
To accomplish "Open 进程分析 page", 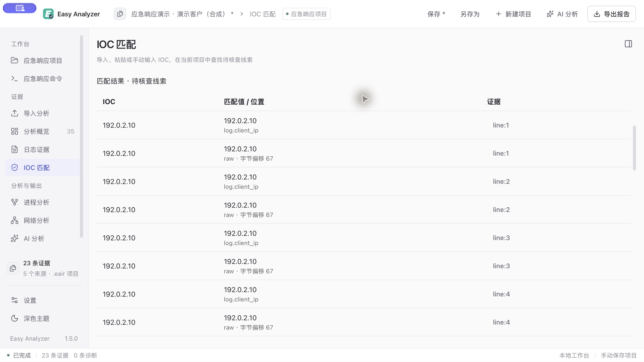I will coord(42,202).
